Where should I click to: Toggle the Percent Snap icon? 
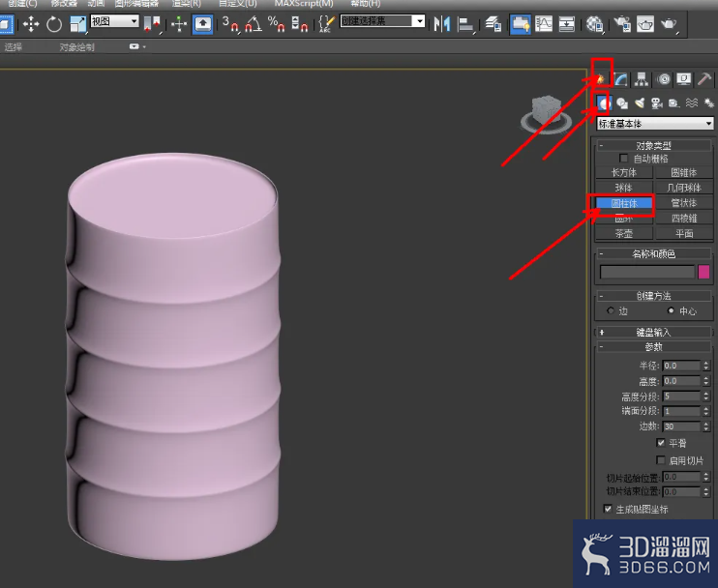point(276,24)
